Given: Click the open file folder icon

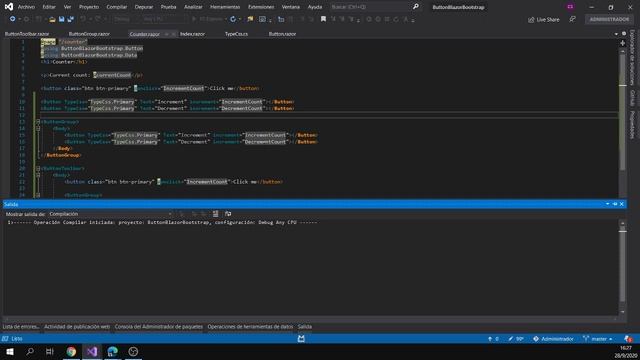Looking at the screenshot, I should coord(52,19).
